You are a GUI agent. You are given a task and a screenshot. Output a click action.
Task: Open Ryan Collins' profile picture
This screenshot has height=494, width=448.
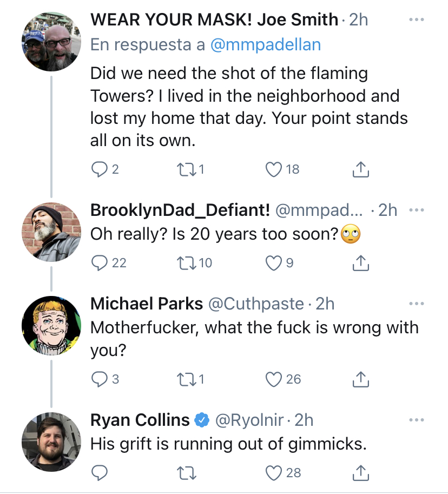(47, 442)
